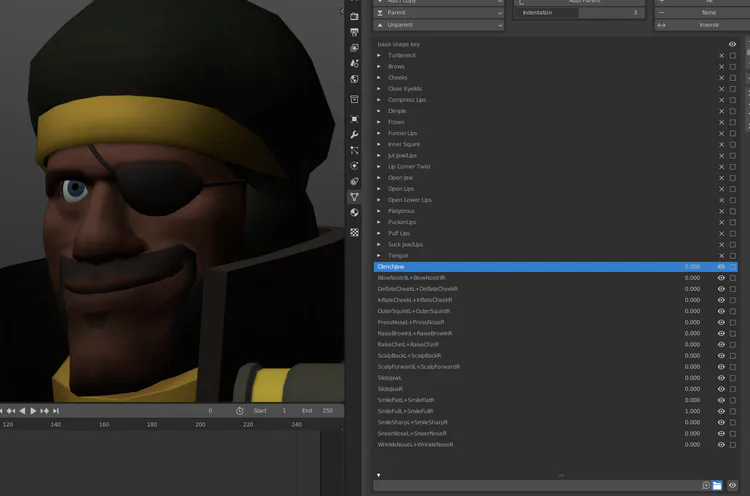
Task: Click the Start frame field
Action: [x=270, y=411]
